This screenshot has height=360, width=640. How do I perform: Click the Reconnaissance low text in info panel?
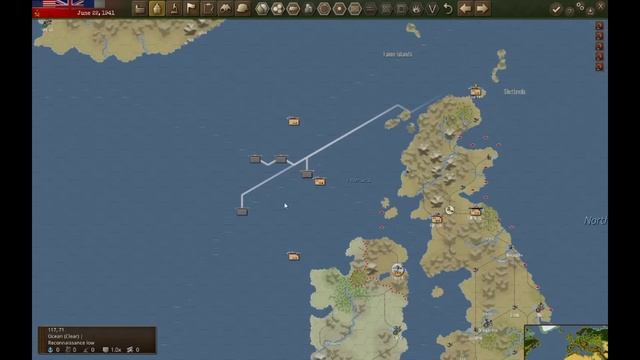point(71,343)
